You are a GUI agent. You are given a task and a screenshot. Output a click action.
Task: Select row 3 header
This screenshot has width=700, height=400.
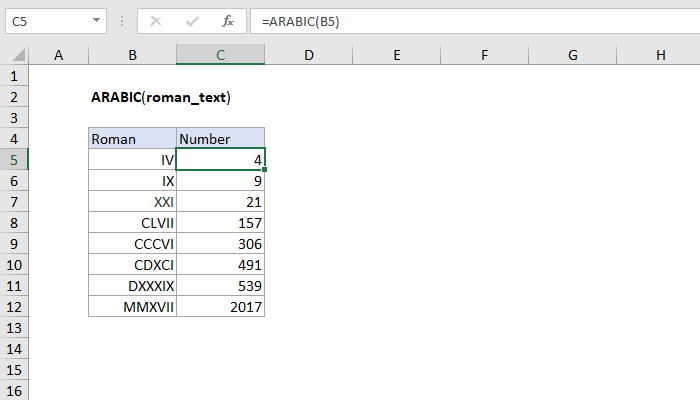point(14,118)
